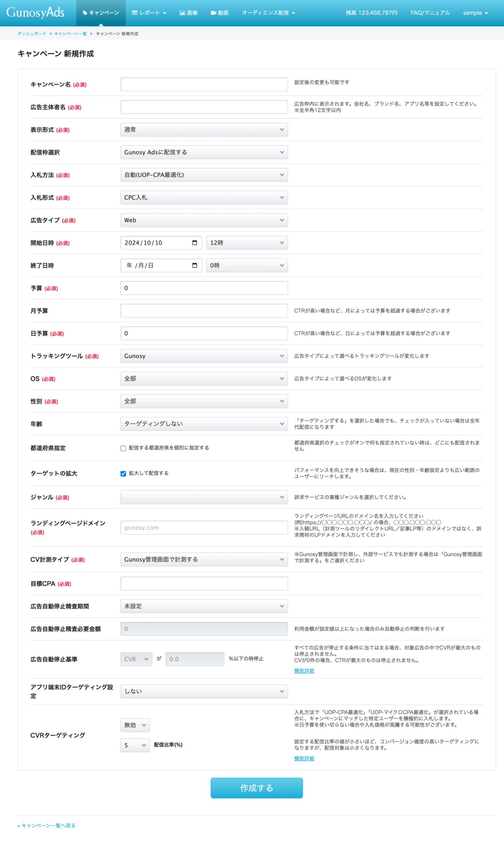Image resolution: width=504 pixels, height=859 pixels.
Task: Focus the 月予算 input field
Action: (204, 311)
